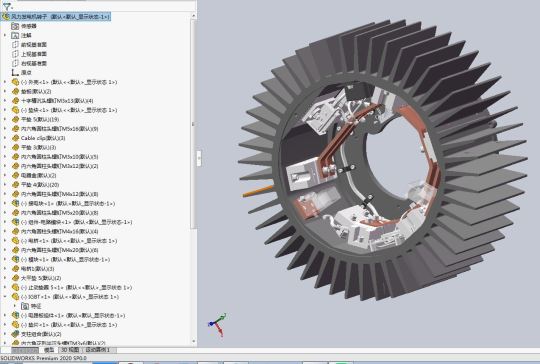Click the 垫板 (2) component icon
The image size is (540, 364).
point(15,91)
